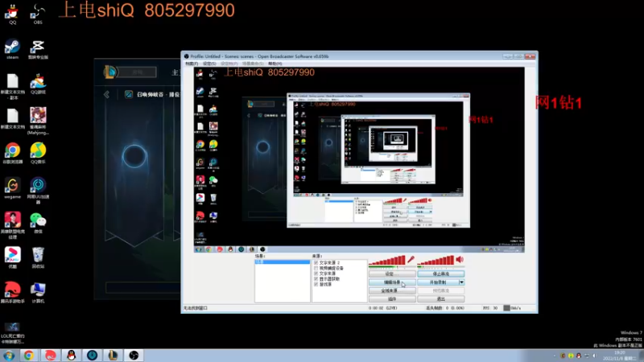Open the 腾讯手游助手 desktop shortcut

pos(12,293)
